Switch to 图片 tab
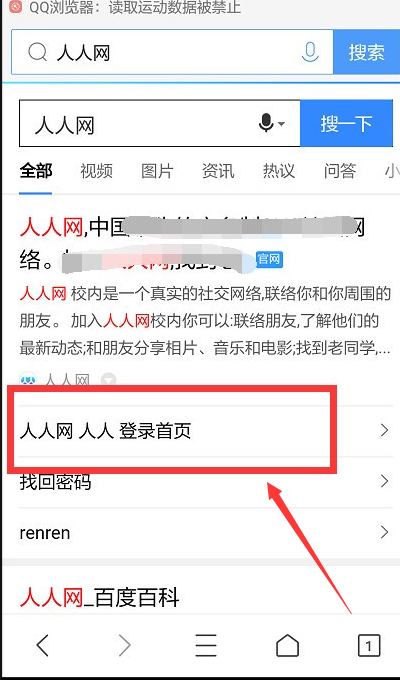Viewport: 400px width, 680px height. 157,171
